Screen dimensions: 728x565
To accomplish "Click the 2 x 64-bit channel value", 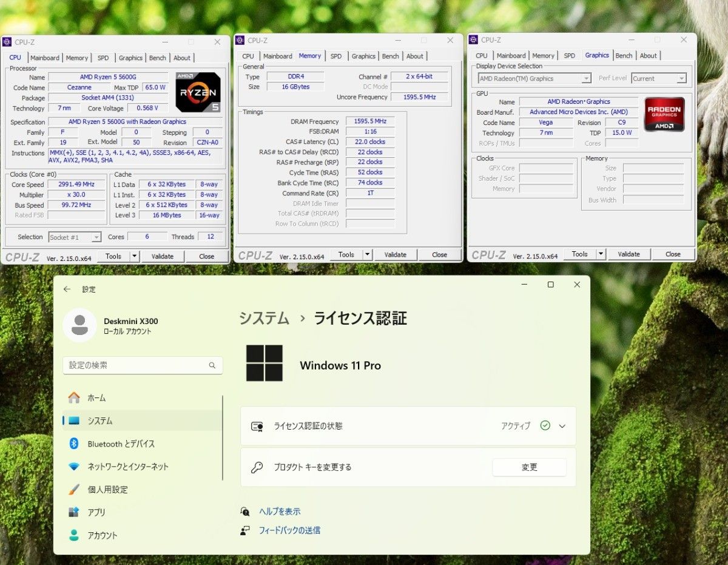I will pos(419,76).
